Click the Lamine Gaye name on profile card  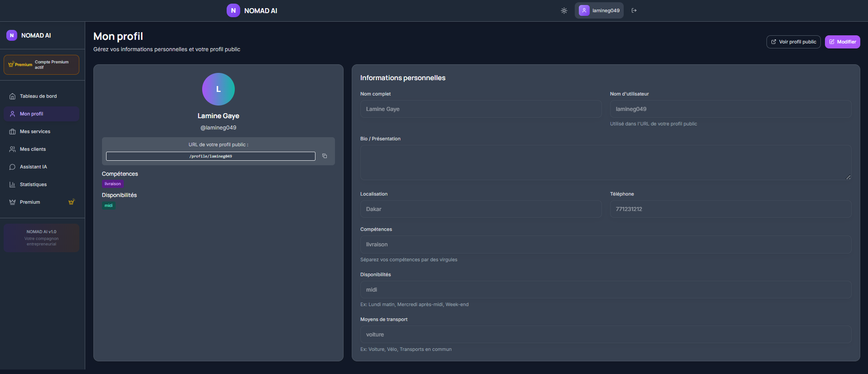(x=218, y=116)
